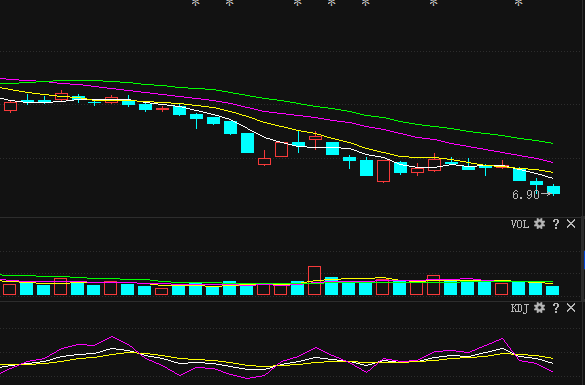Click the 6.90 low price label

point(526,195)
